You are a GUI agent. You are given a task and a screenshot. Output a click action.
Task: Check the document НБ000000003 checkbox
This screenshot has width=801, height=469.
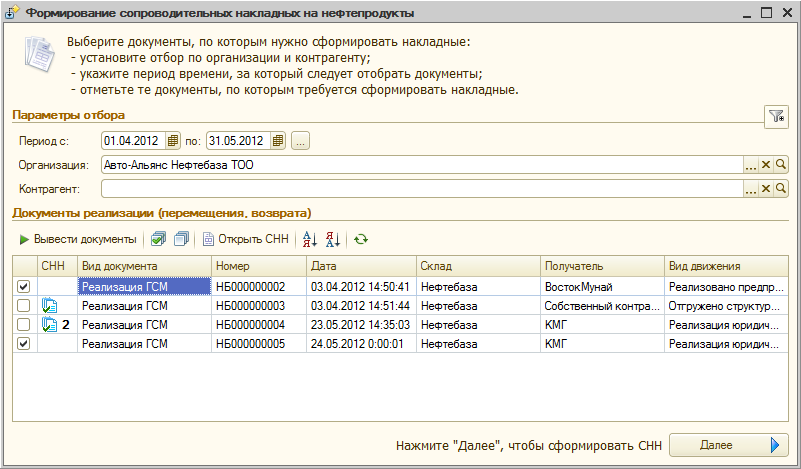point(24,306)
